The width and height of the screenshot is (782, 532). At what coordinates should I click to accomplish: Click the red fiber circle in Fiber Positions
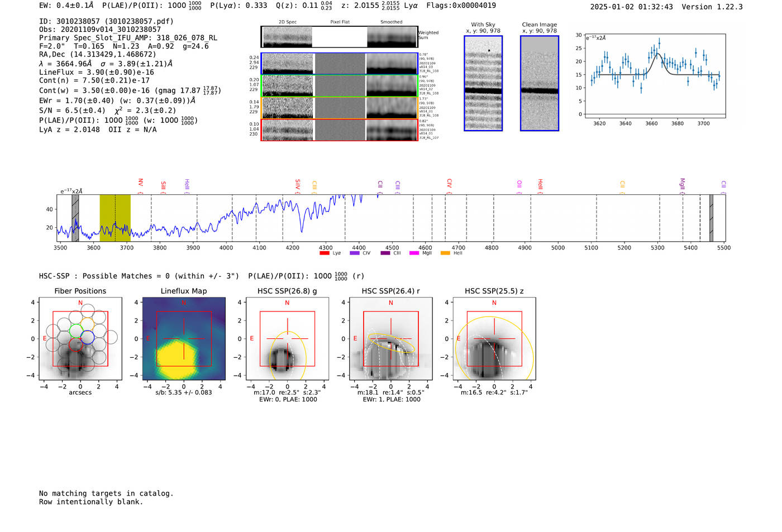76,344
